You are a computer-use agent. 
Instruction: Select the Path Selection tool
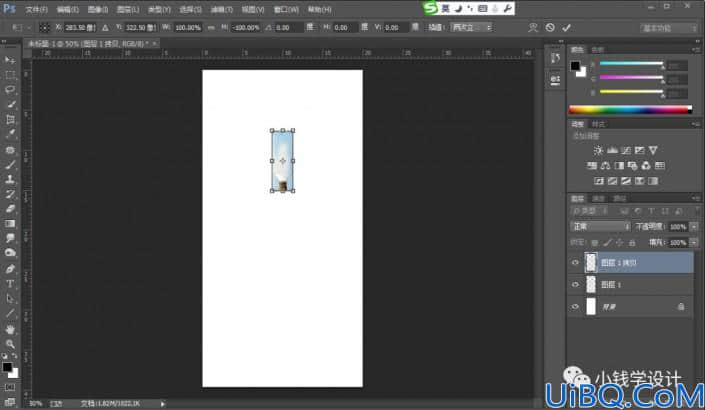click(10, 299)
